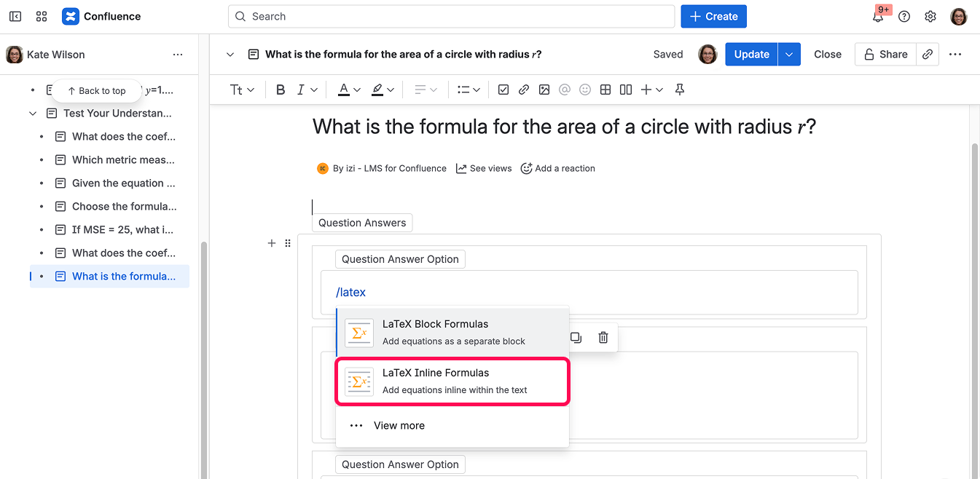
Task: Click the column layouts icon
Action: 625,90
